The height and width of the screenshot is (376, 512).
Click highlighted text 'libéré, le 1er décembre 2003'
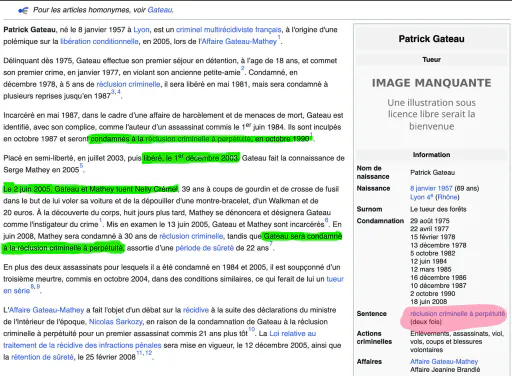(x=191, y=158)
